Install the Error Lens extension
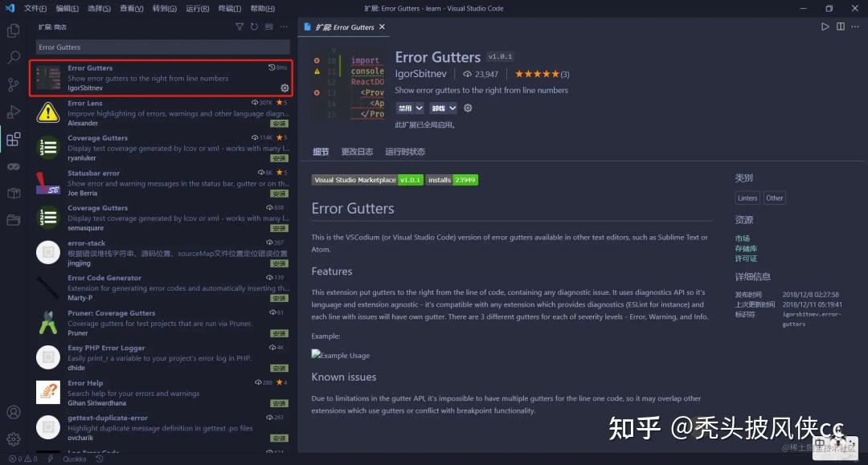This screenshot has width=868, height=465. [x=279, y=124]
